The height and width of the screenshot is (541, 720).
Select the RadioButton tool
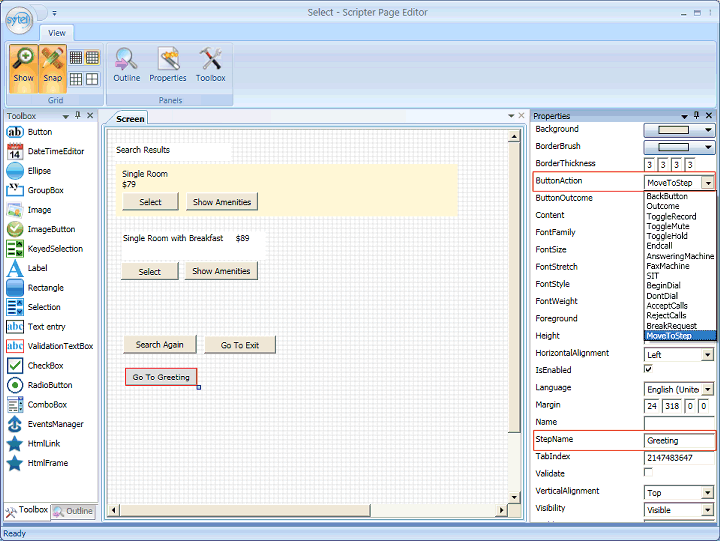tap(39, 385)
